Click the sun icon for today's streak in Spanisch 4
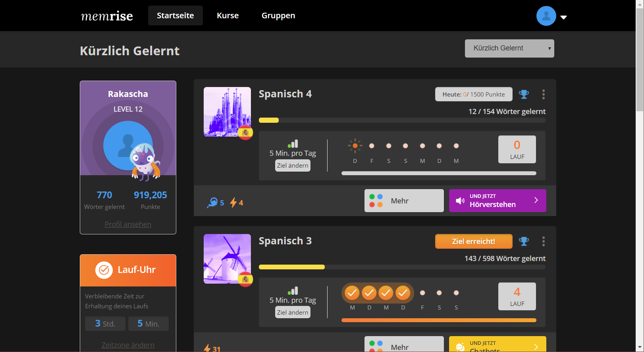Image resolution: width=644 pixels, height=352 pixels. pyautogui.click(x=355, y=146)
